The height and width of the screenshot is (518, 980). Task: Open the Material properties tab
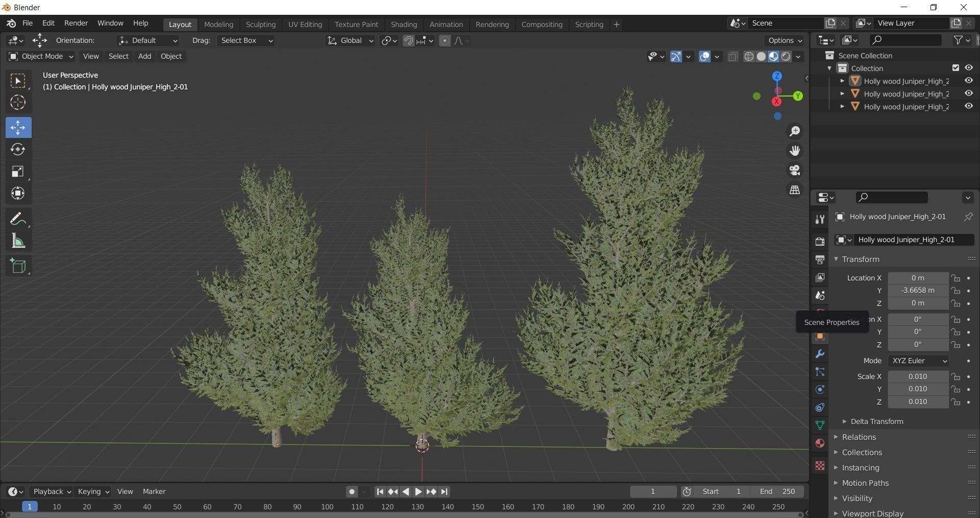pos(820,443)
